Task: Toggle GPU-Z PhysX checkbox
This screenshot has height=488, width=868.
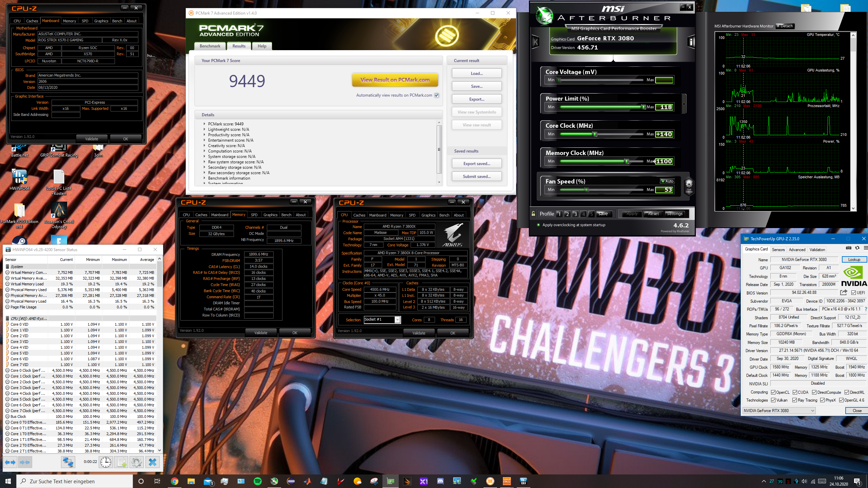Action: click(x=823, y=400)
